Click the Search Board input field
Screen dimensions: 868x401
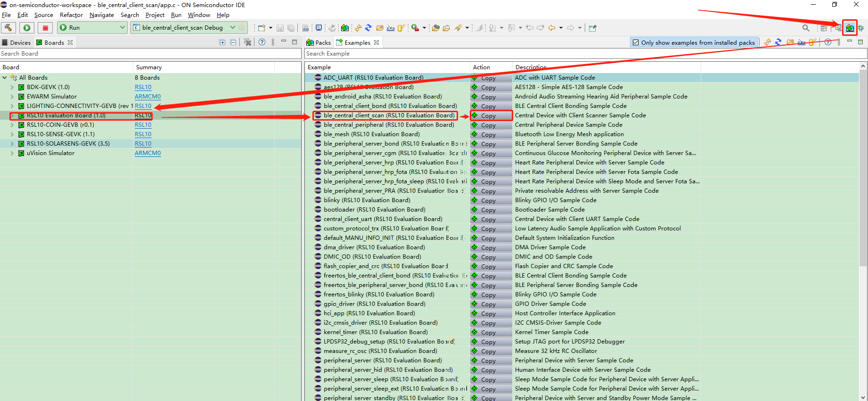pyautogui.click(x=150, y=54)
